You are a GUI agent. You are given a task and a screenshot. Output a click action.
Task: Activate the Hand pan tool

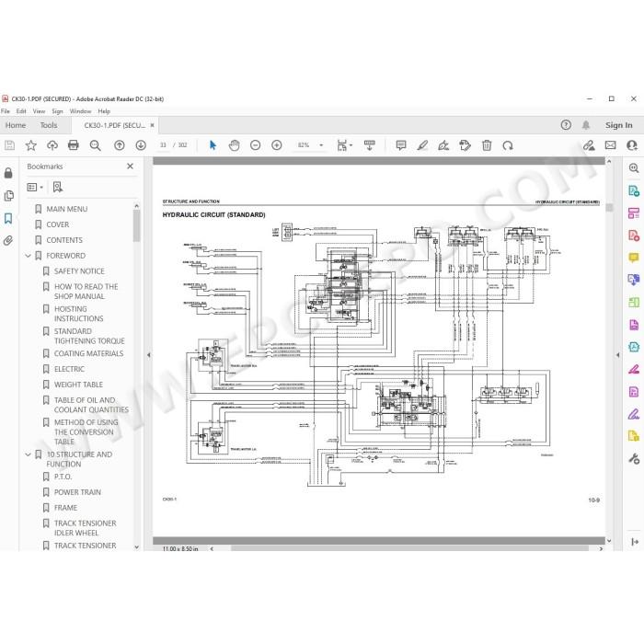tap(234, 145)
